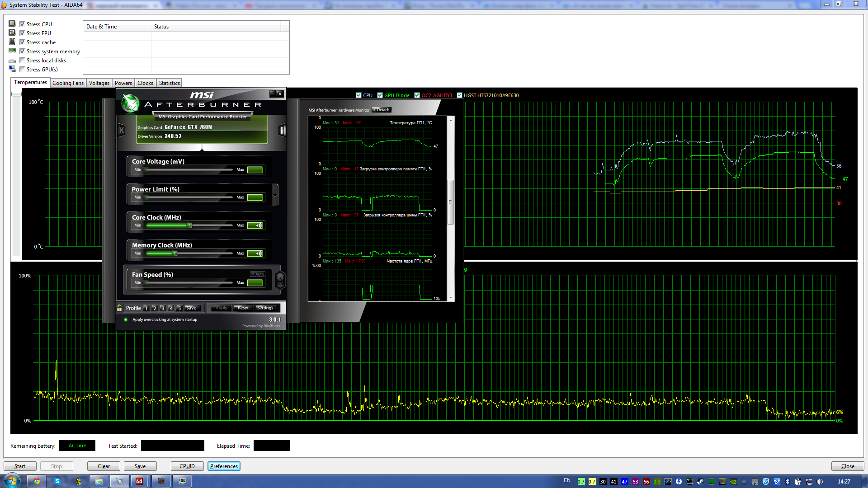Click the Steam tray icon
868x488 pixels.
[700, 482]
